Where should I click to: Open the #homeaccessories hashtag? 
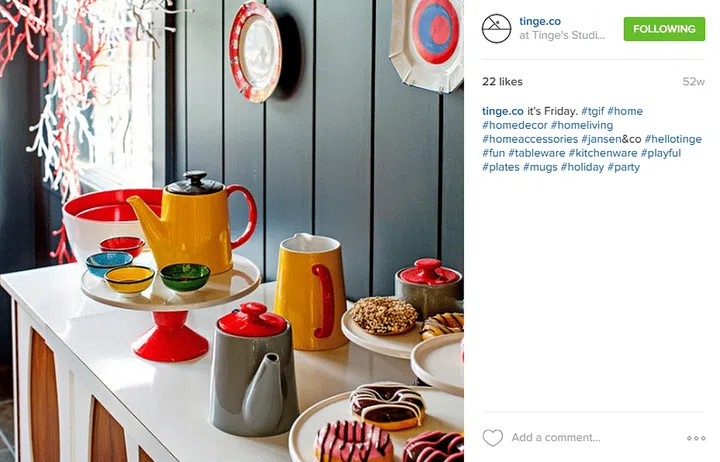point(530,139)
